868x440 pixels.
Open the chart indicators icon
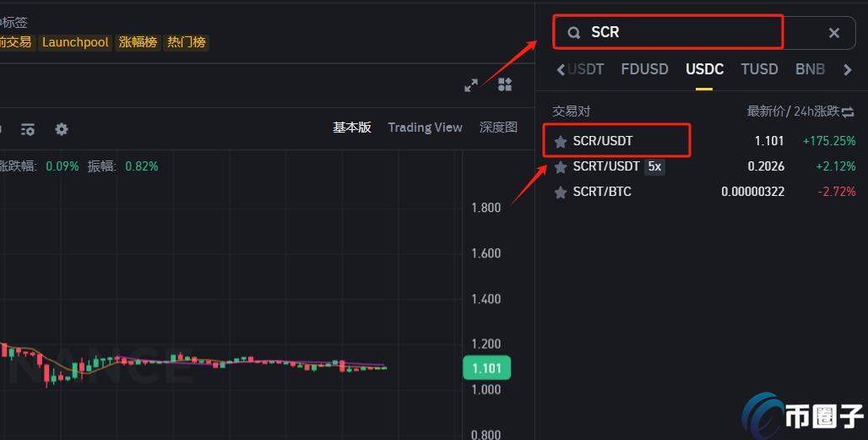[x=28, y=129]
